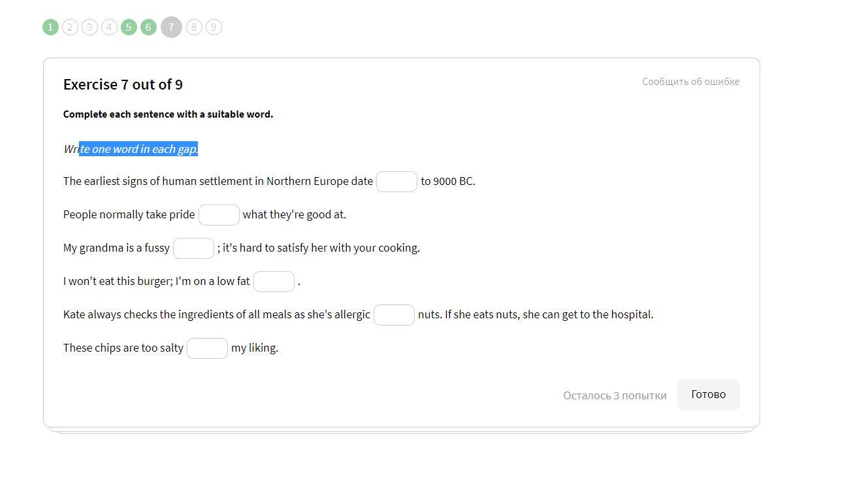Jump to exercise 3 circle

89,27
